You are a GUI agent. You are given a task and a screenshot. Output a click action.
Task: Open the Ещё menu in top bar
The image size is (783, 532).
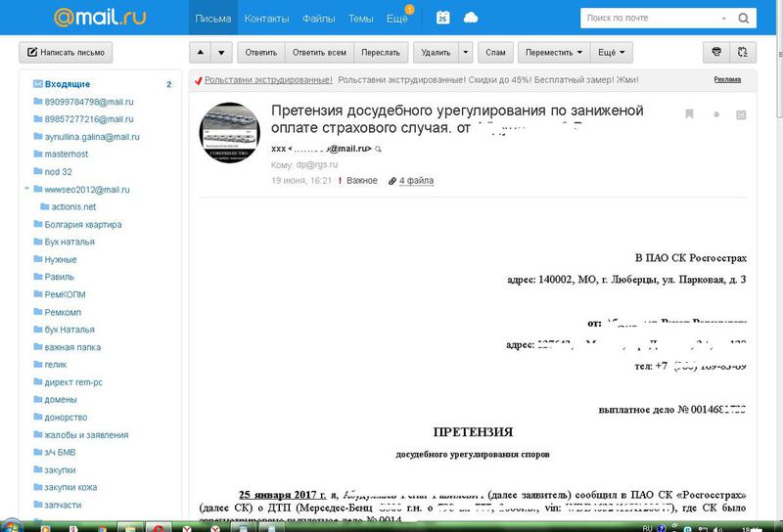(x=397, y=19)
